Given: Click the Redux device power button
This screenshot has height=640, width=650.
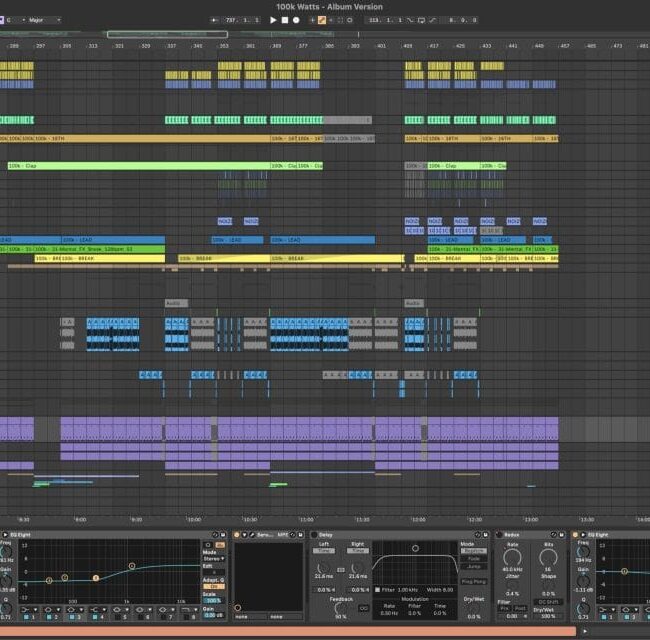Looking at the screenshot, I should point(501,535).
